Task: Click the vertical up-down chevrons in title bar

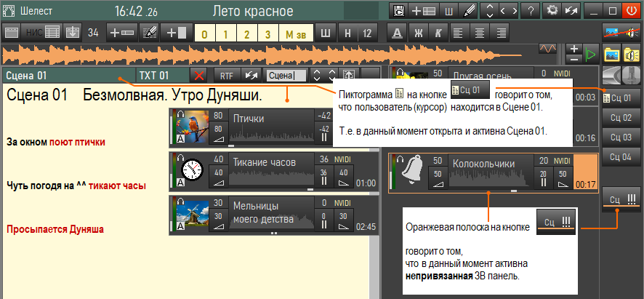Action: [x=489, y=11]
